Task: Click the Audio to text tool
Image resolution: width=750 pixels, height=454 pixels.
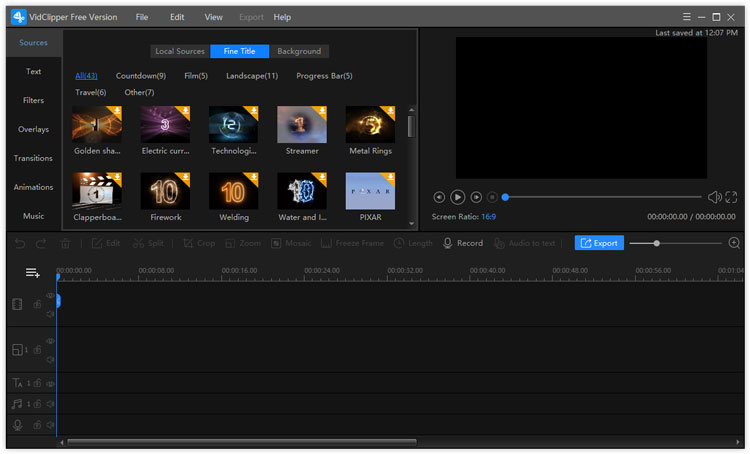Action: [525, 244]
